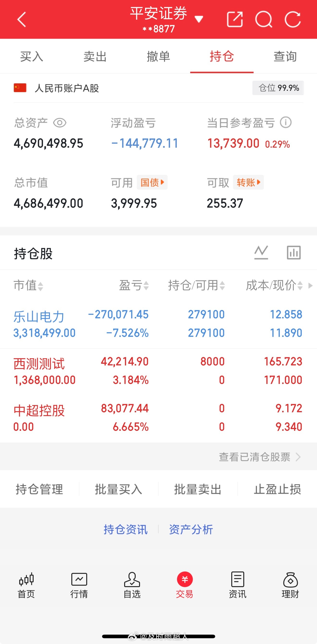Open the 资产分析 link

coord(191,529)
